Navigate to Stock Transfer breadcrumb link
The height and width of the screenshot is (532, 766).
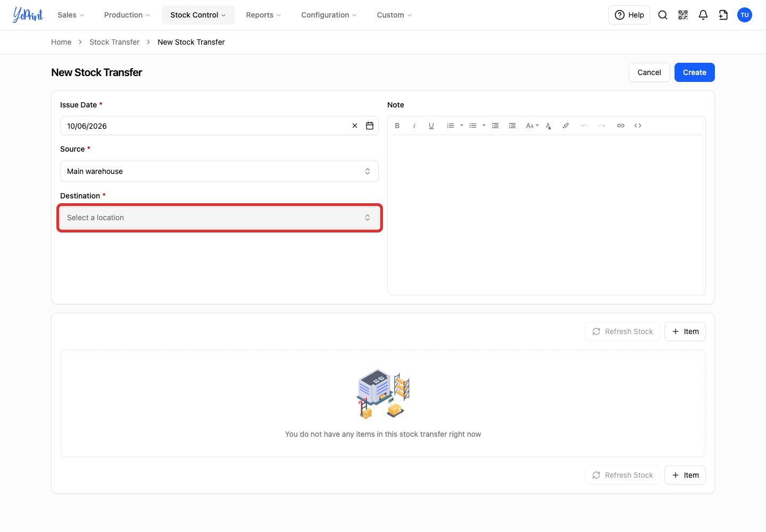pos(114,42)
